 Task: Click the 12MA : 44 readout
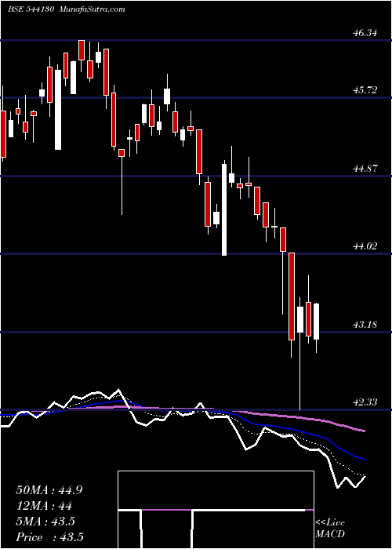point(44,506)
